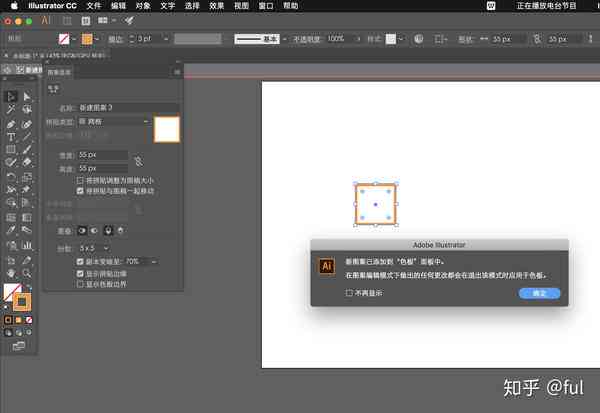Open the brush definition 基本 dropdown
600x413 pixels.
point(285,39)
